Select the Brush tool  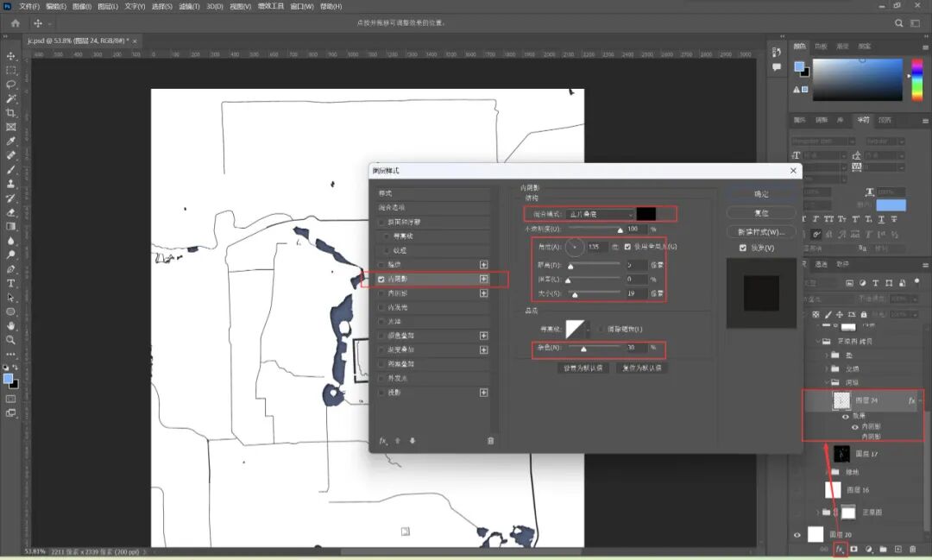(10, 169)
